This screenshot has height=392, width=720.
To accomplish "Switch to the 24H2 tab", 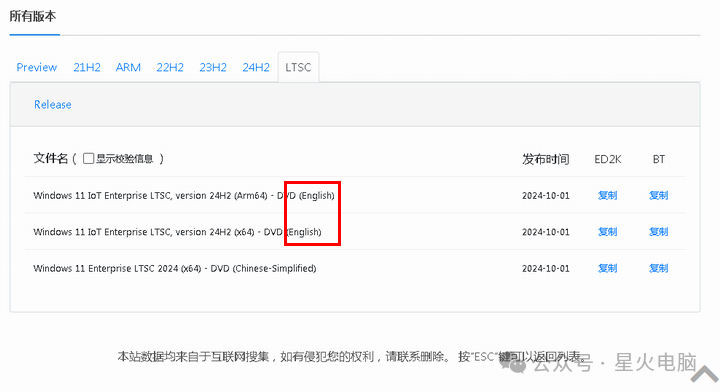I will tap(256, 67).
